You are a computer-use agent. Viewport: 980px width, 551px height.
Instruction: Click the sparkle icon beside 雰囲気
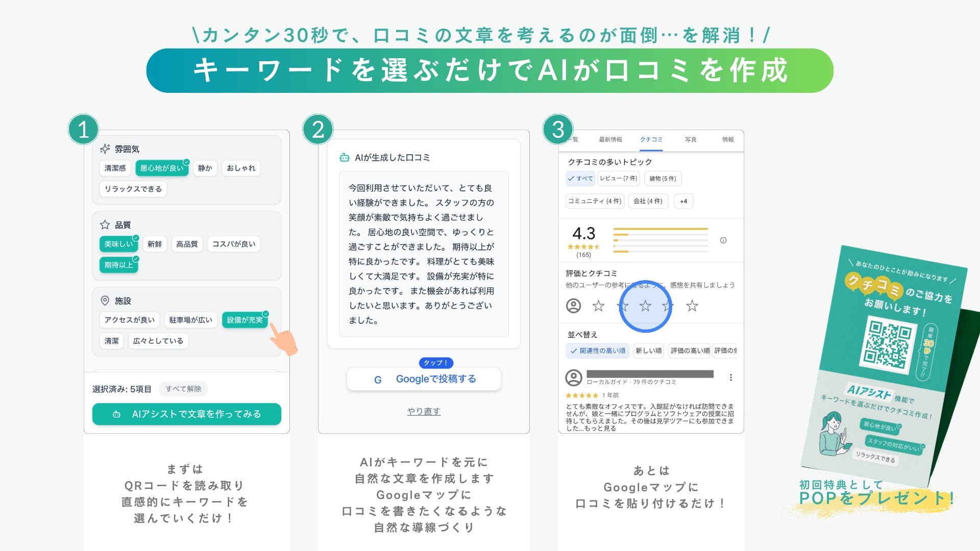(x=105, y=149)
